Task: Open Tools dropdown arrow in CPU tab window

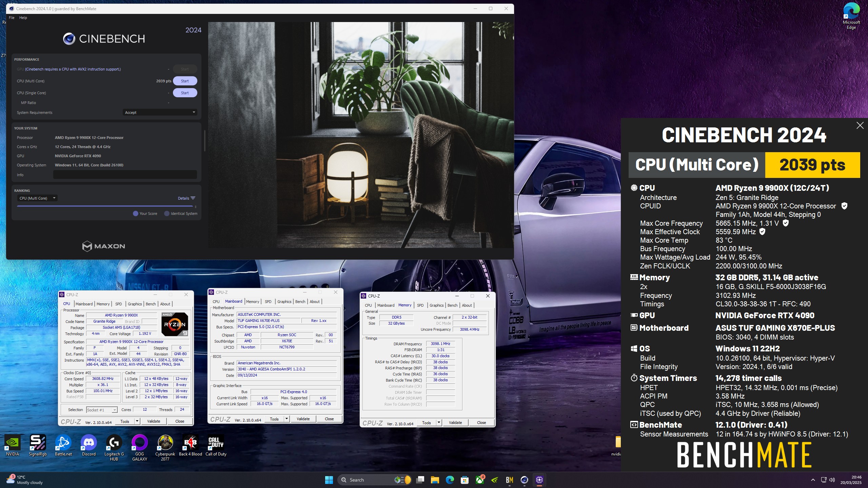Action: point(137,421)
